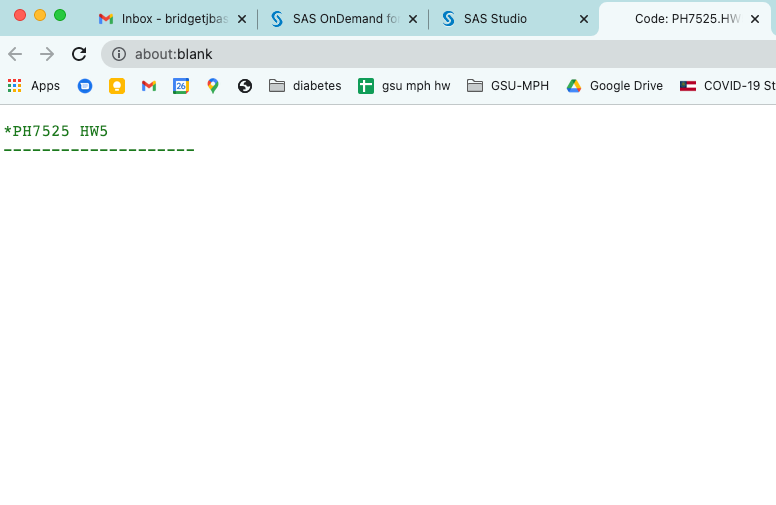The image size is (776, 505).
Task: Open the Google Maps bookmark icon
Action: (x=213, y=86)
